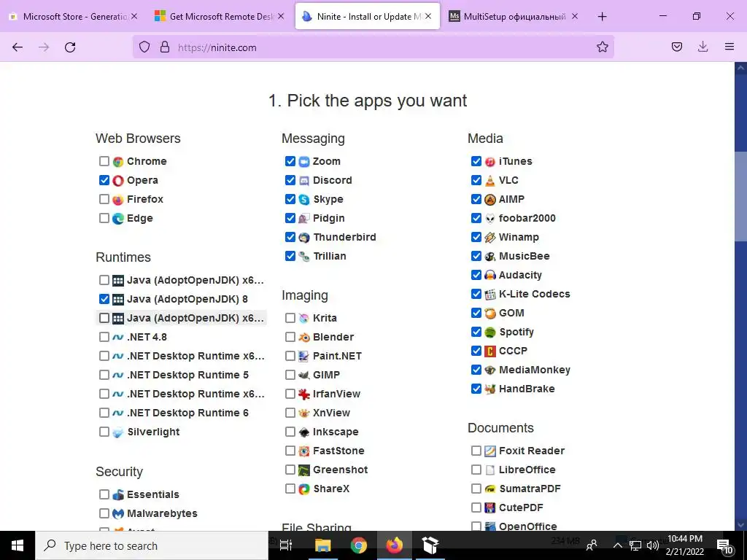Click the taskbar clock showing 10:44 PM
Viewport: 747px width, 560px height.
point(684,545)
